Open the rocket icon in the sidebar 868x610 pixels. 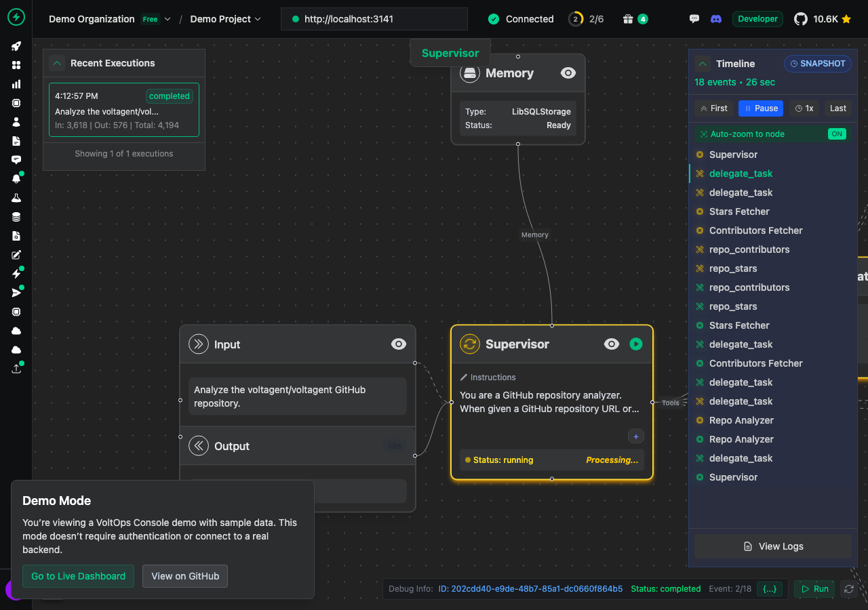16,46
